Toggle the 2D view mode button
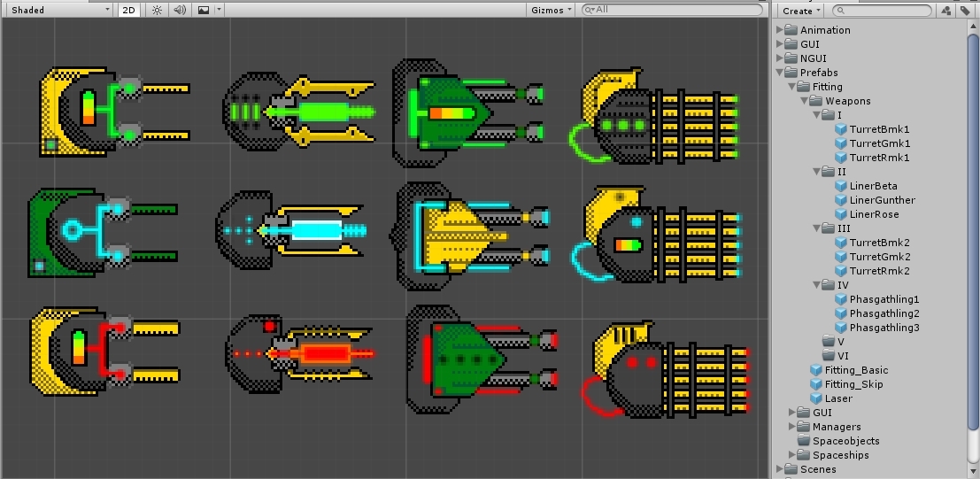This screenshot has height=479, width=980. coord(129,10)
